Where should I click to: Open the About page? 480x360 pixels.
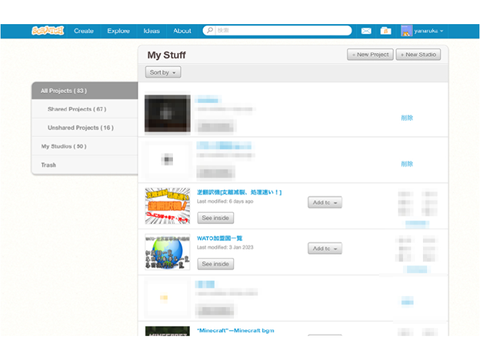pos(182,31)
